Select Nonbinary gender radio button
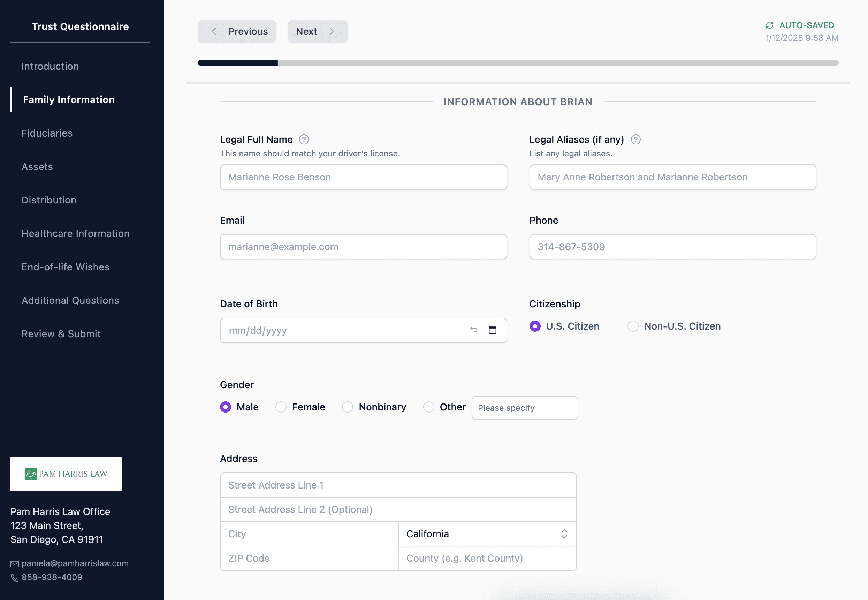Image resolution: width=868 pixels, height=600 pixels. [348, 407]
